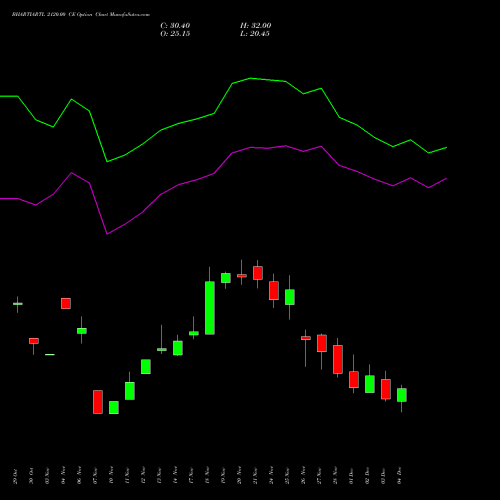Click the 20 Nov date label
This screenshot has height=500, width=500.
(x=239, y=476)
